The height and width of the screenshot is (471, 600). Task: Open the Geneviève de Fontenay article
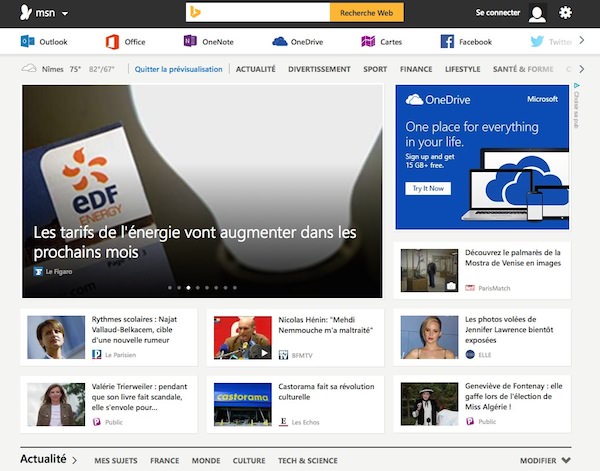514,396
